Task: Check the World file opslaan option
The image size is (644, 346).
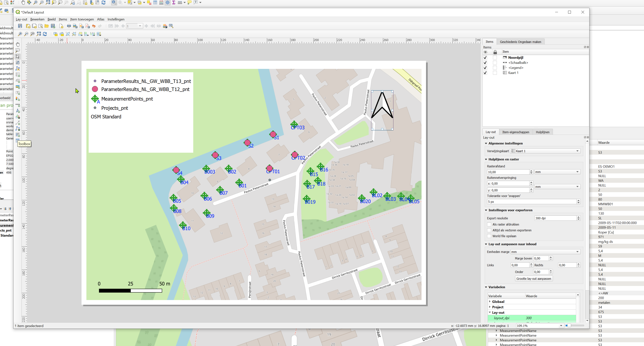Action: pyautogui.click(x=489, y=236)
